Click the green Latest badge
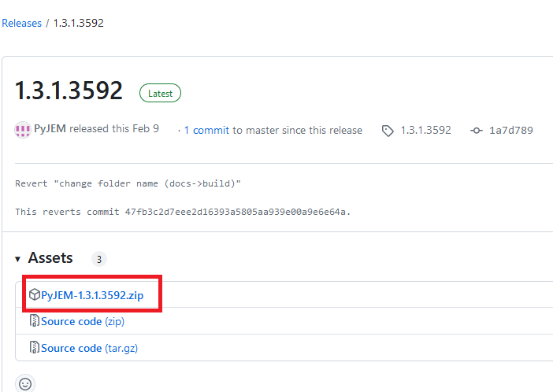 [160, 93]
